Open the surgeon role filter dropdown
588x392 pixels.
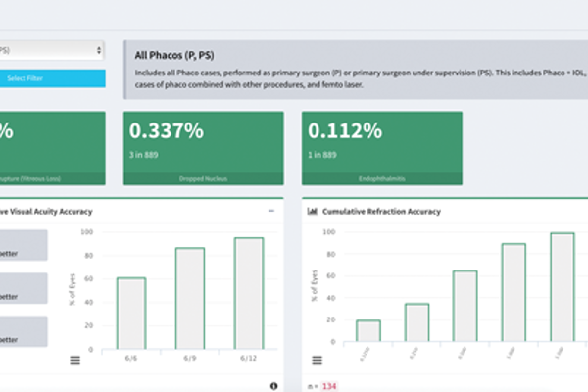pyautogui.click(x=53, y=49)
